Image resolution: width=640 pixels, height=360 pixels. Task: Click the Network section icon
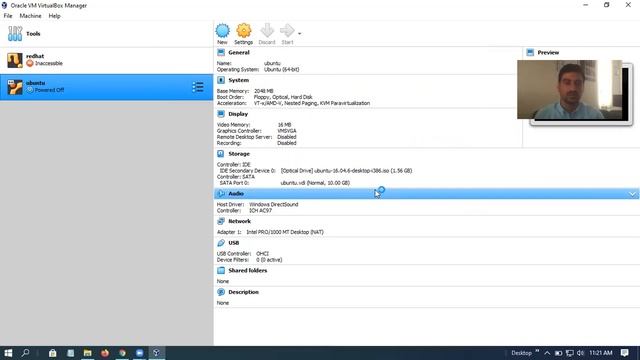click(221, 221)
